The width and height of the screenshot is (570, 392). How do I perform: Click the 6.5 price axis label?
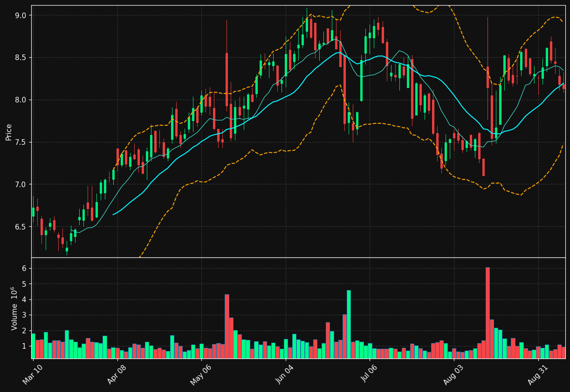21,227
